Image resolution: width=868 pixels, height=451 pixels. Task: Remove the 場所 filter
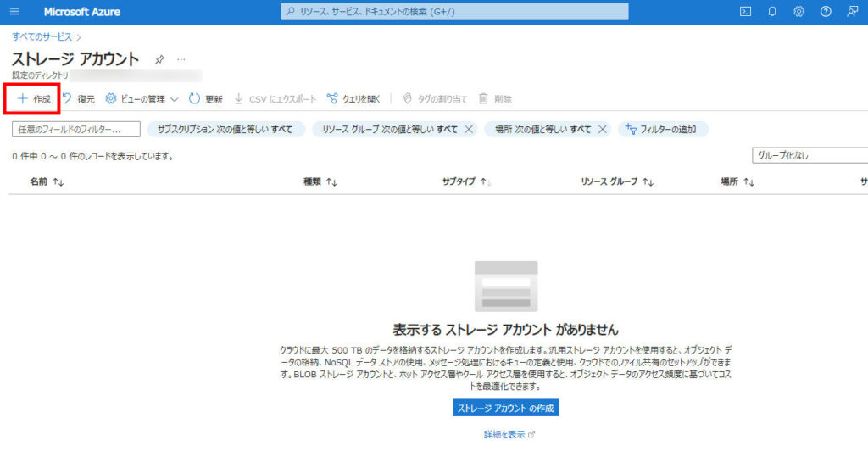point(603,130)
